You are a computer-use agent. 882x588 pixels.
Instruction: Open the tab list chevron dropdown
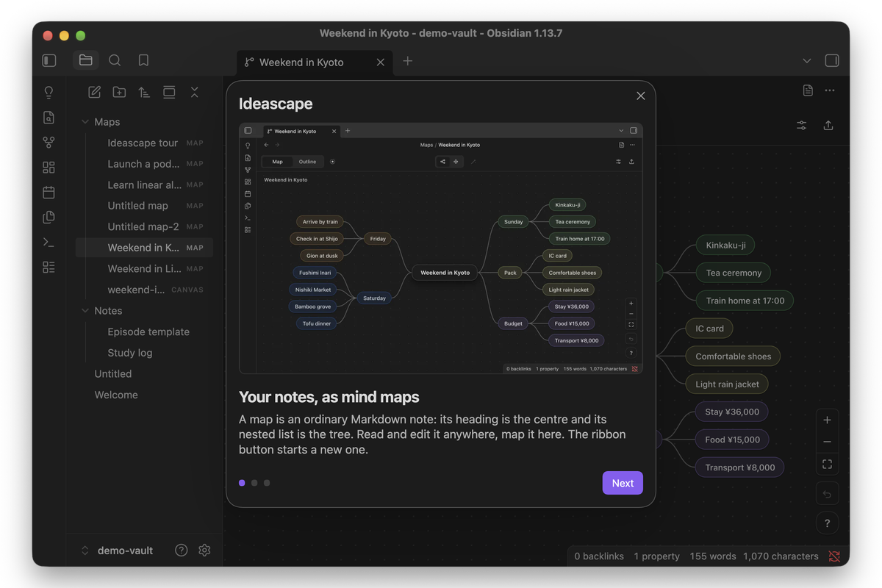pyautogui.click(x=806, y=61)
